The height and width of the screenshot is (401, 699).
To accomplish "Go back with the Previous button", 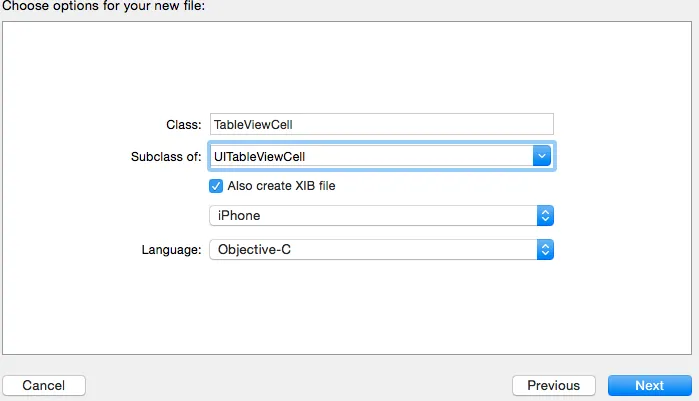I will click(553, 385).
